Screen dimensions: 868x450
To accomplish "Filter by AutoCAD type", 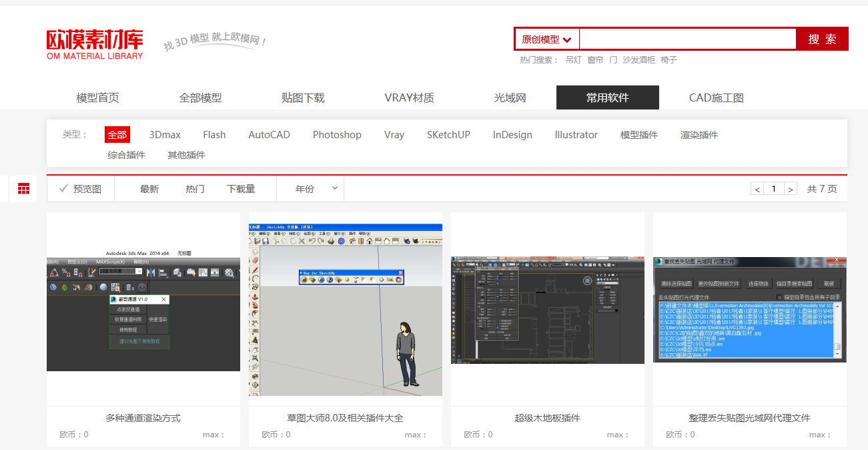I will click(x=270, y=135).
